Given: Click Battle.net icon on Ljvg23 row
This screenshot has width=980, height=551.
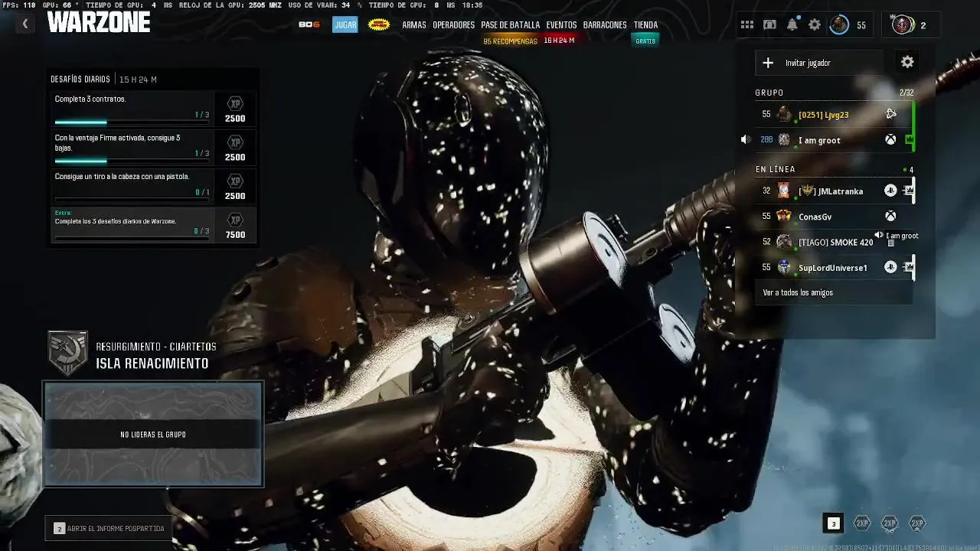Looking at the screenshot, I should pos(890,114).
